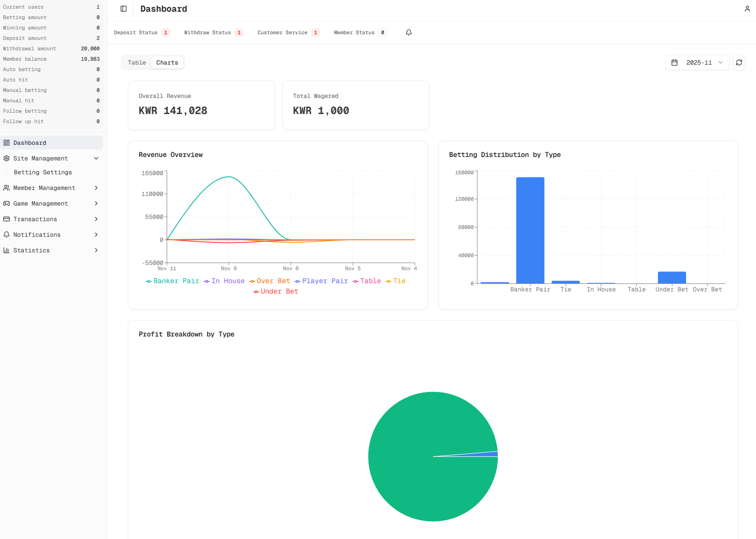Hide the Player Pair legend series
This screenshot has height=539, width=756.
tap(321, 281)
